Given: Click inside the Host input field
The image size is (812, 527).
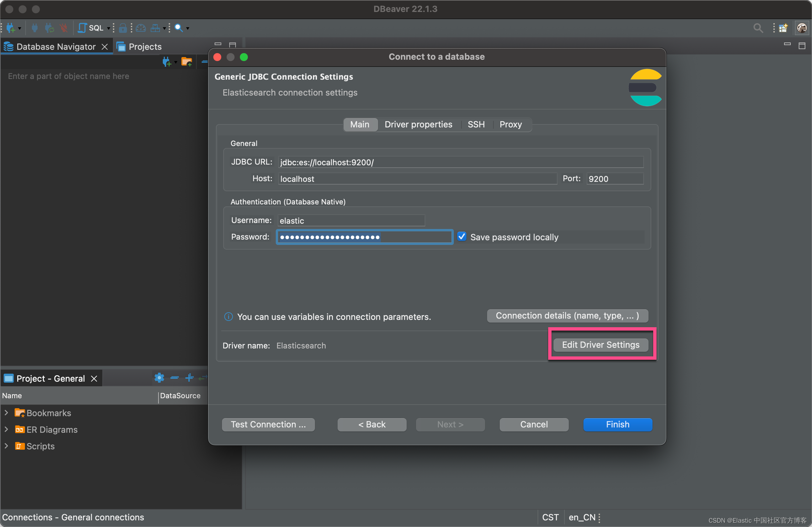Looking at the screenshot, I should (375, 179).
